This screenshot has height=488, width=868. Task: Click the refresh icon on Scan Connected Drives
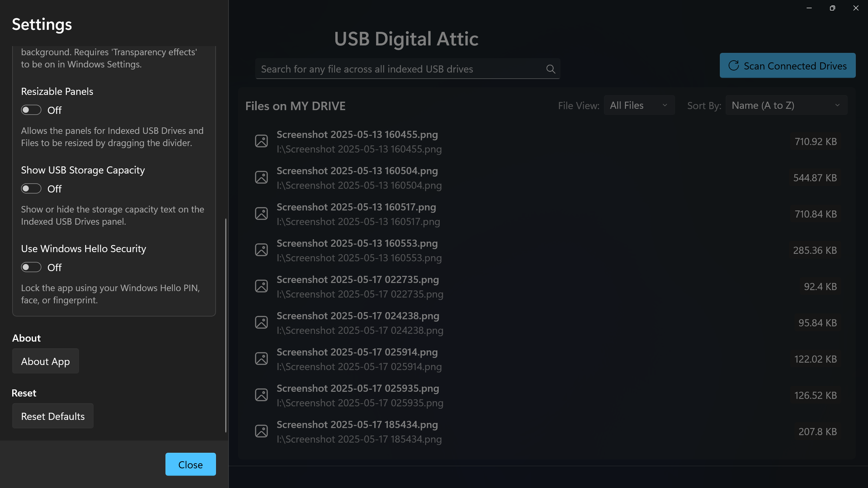click(x=734, y=65)
